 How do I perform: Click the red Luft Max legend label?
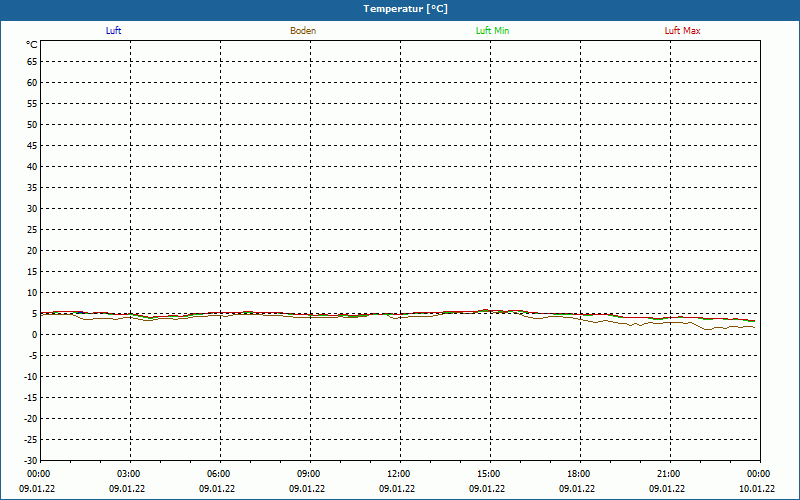(x=682, y=31)
